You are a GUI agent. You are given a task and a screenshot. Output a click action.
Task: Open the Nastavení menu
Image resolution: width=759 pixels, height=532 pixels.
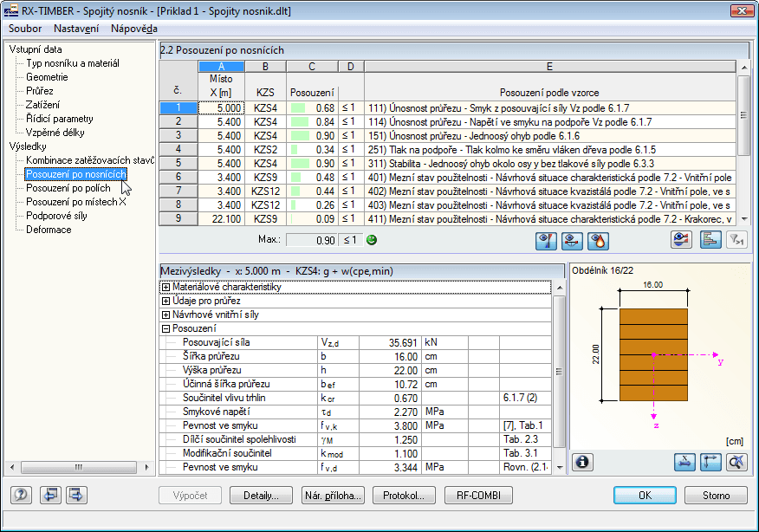(x=76, y=29)
